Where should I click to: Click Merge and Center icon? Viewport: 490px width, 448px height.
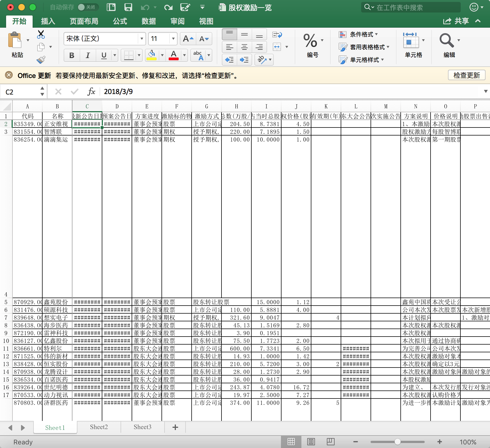pos(277,47)
